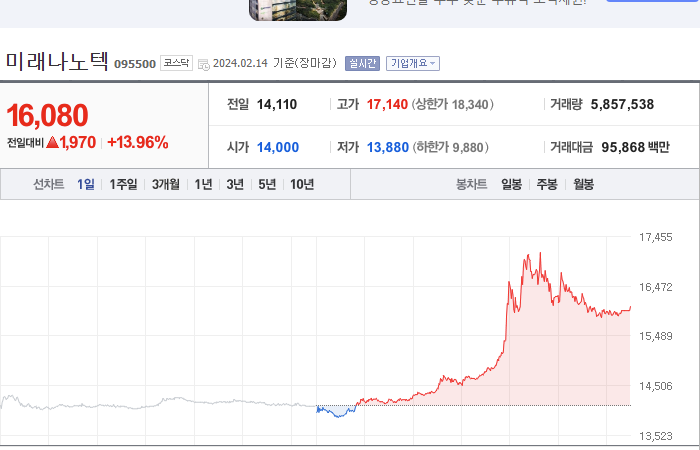Select the 1주일 line chart tab
Viewport: 700px width, 450px height.
click(124, 184)
